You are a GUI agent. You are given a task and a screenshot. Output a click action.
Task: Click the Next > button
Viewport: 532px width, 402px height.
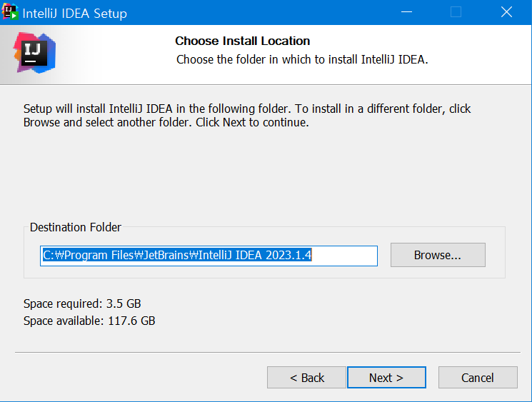[x=386, y=377]
